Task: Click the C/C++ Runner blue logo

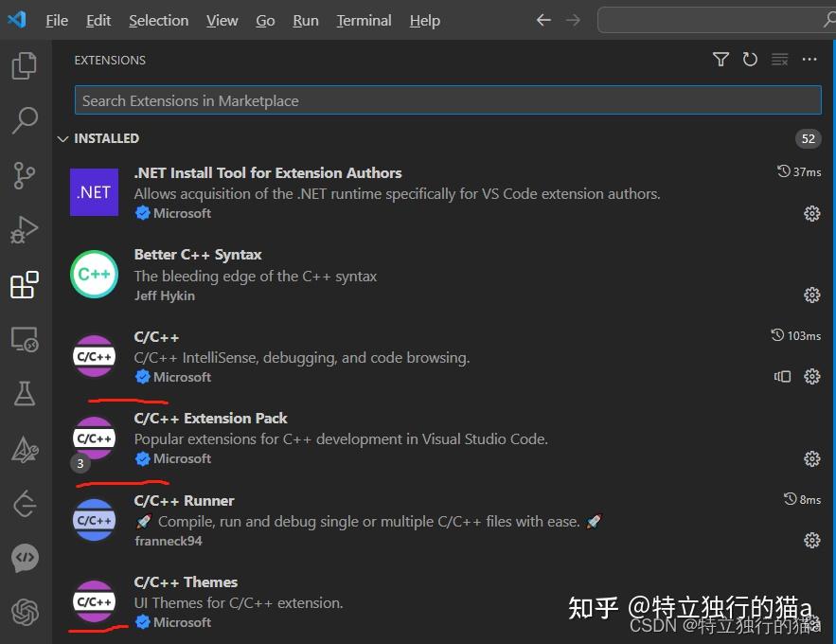Action: pos(95,520)
